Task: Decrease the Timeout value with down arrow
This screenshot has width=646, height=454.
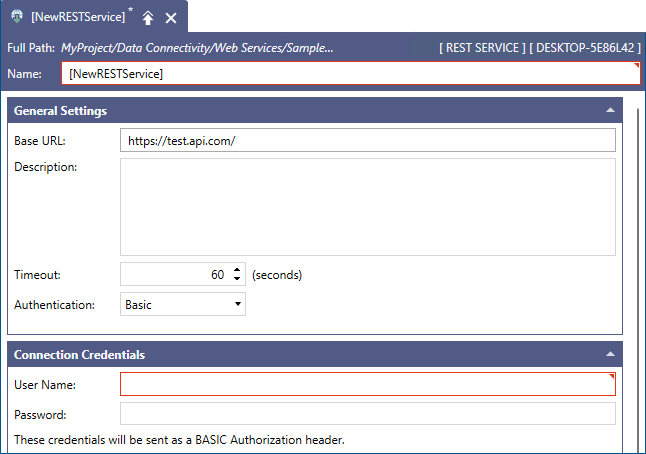Action: tap(237, 279)
